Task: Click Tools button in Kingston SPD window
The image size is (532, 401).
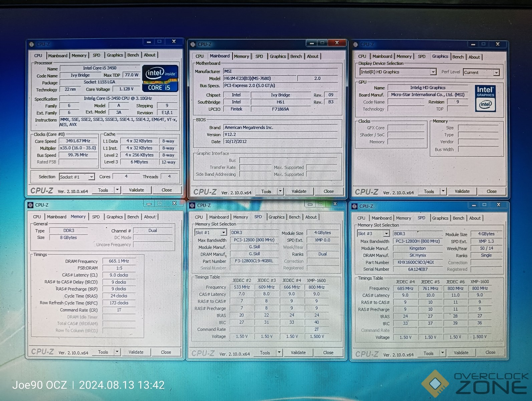Action: pos(429,353)
